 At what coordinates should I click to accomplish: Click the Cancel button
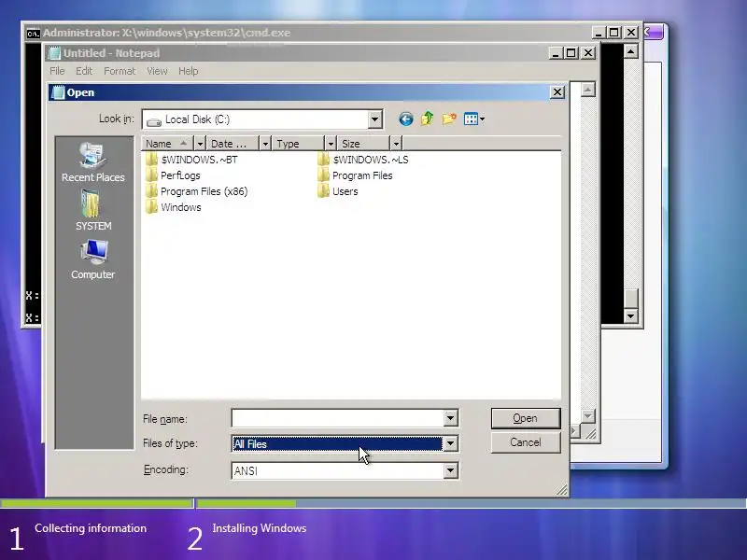click(526, 442)
